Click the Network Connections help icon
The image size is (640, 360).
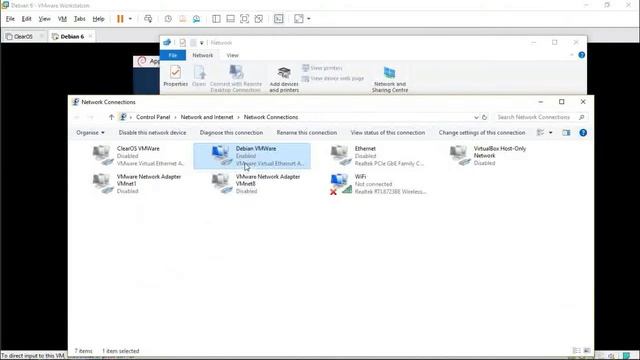583,133
